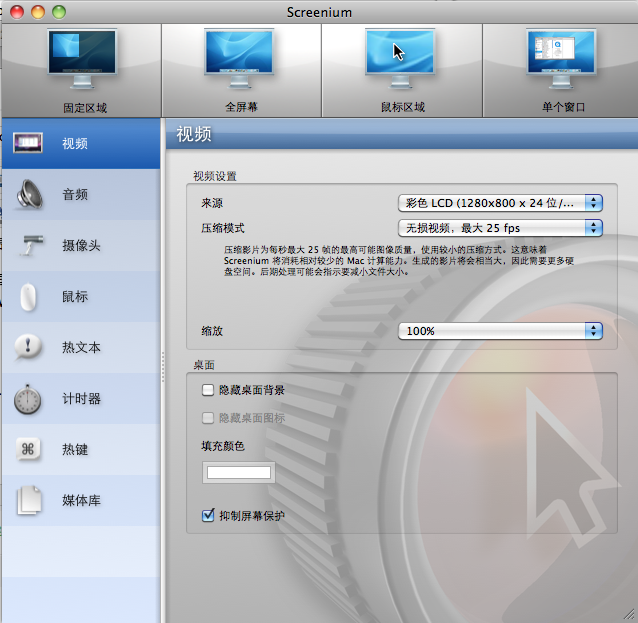This screenshot has width=638, height=623.
Task: Open the 缩放 100% scaling dropdown
Action: tap(500, 331)
